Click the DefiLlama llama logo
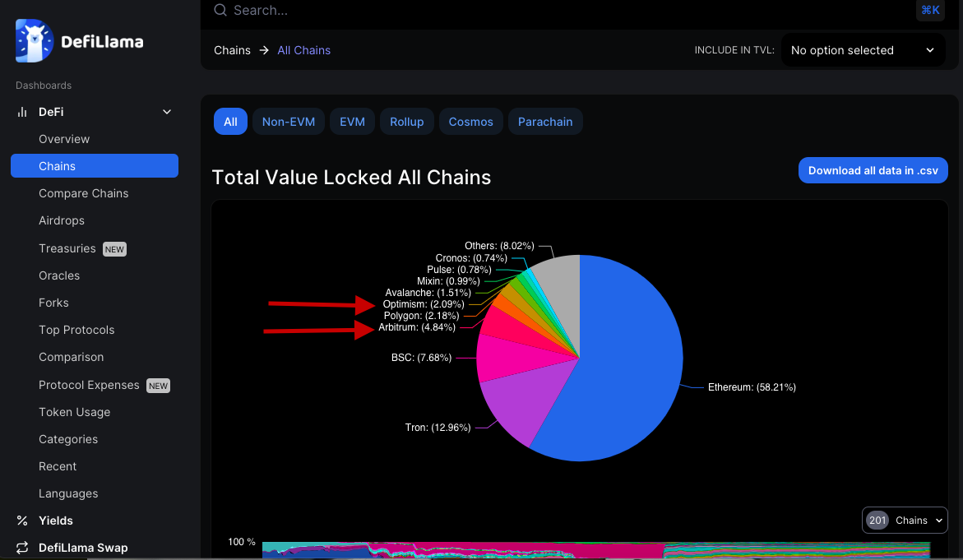963x560 pixels. tap(35, 40)
